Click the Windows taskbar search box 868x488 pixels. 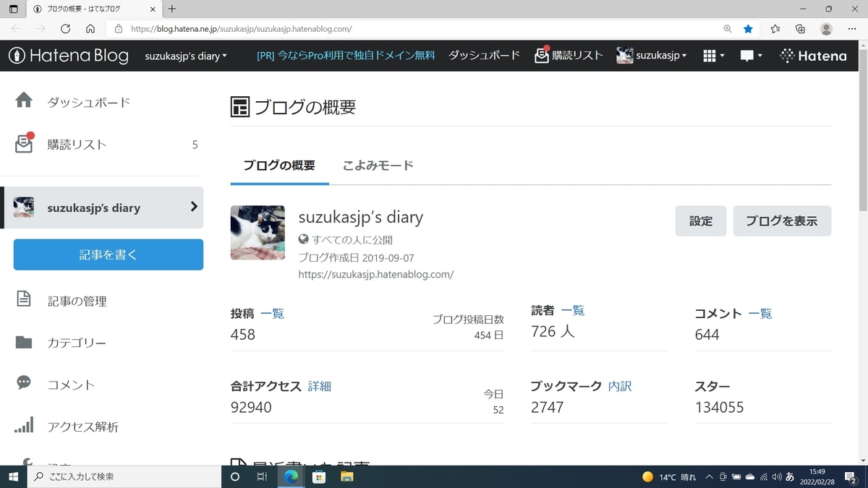124,476
